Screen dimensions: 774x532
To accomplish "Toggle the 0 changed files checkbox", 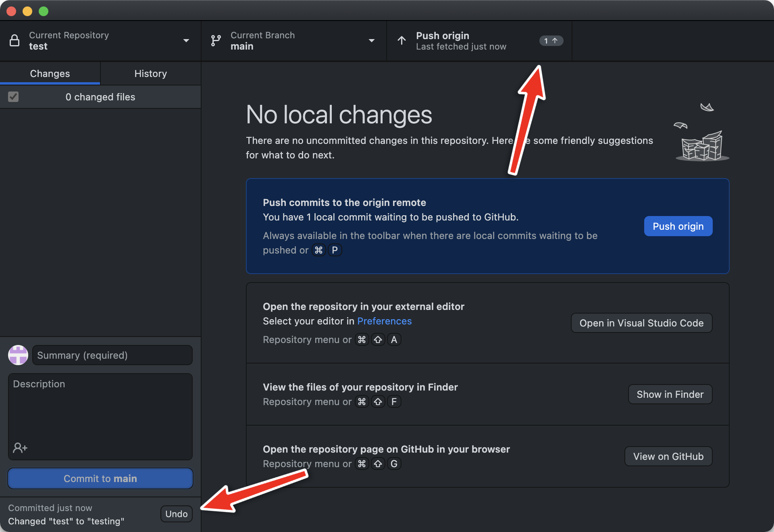I will [13, 97].
